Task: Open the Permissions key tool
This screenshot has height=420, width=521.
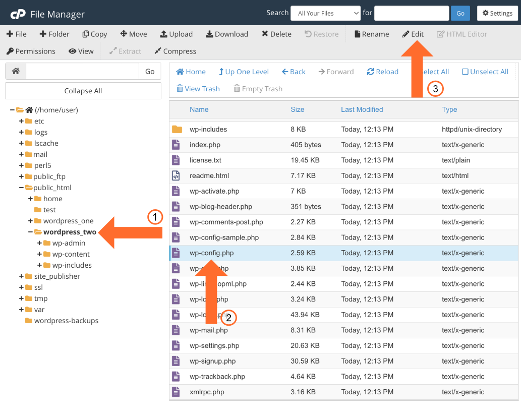Action: (31, 51)
